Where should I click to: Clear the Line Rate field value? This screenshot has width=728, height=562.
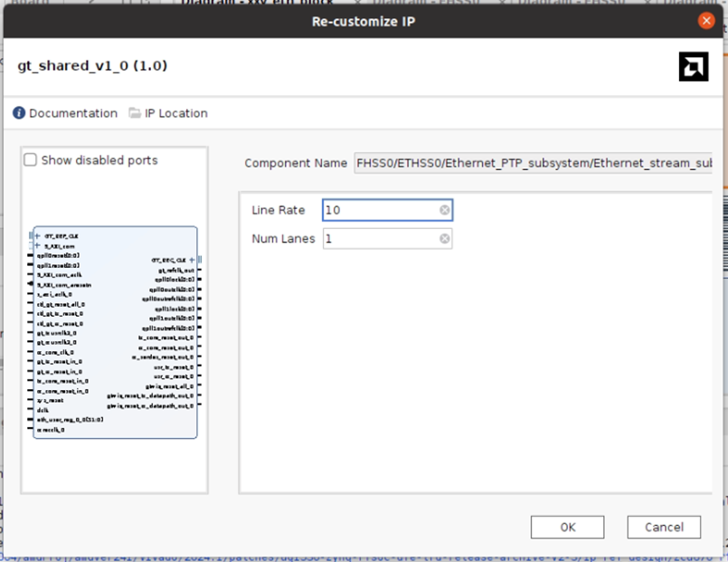click(444, 210)
